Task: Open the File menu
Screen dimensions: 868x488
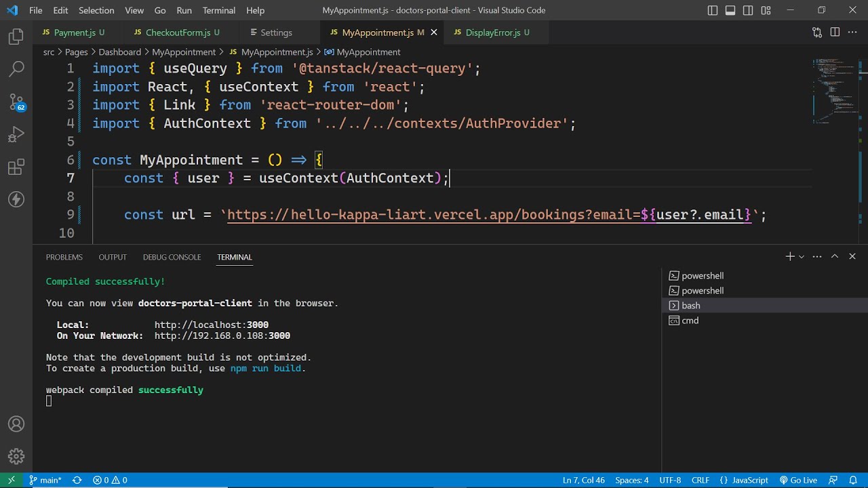Action: pos(36,10)
